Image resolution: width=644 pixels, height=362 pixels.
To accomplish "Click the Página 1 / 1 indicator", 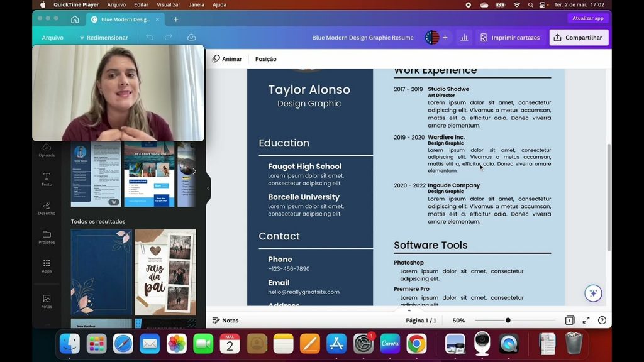I will coord(421,320).
